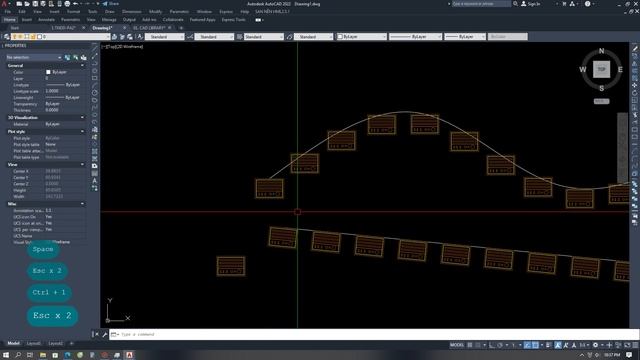Image resolution: width=640 pixels, height=360 pixels.
Task: Toggle 2D object snap in status bar
Action: point(535,345)
